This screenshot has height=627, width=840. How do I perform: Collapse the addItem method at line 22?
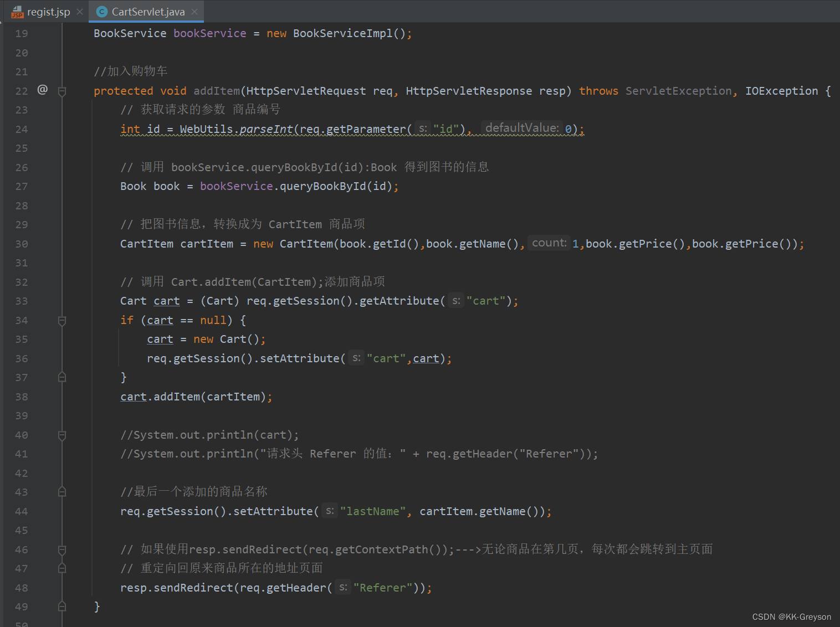62,91
